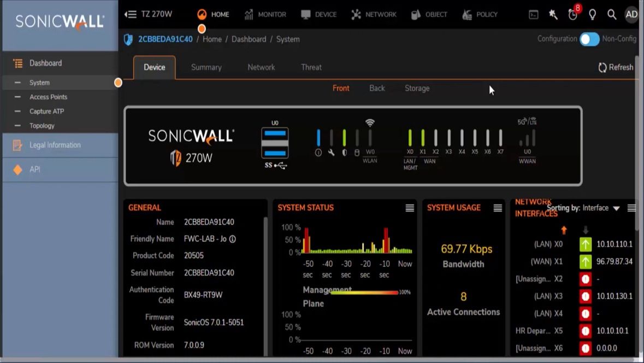Click the storage LED indicator
644x363 pixels.
pos(357,142)
